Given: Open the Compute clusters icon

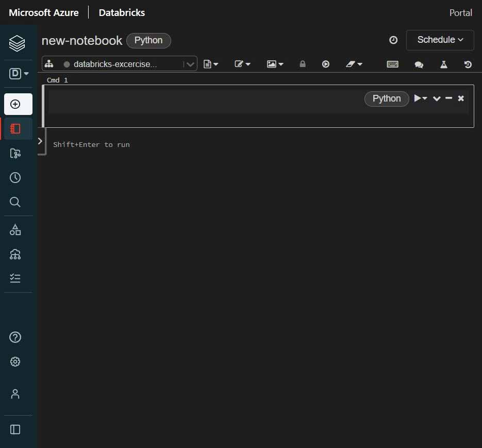Looking at the screenshot, I should click(x=15, y=254).
